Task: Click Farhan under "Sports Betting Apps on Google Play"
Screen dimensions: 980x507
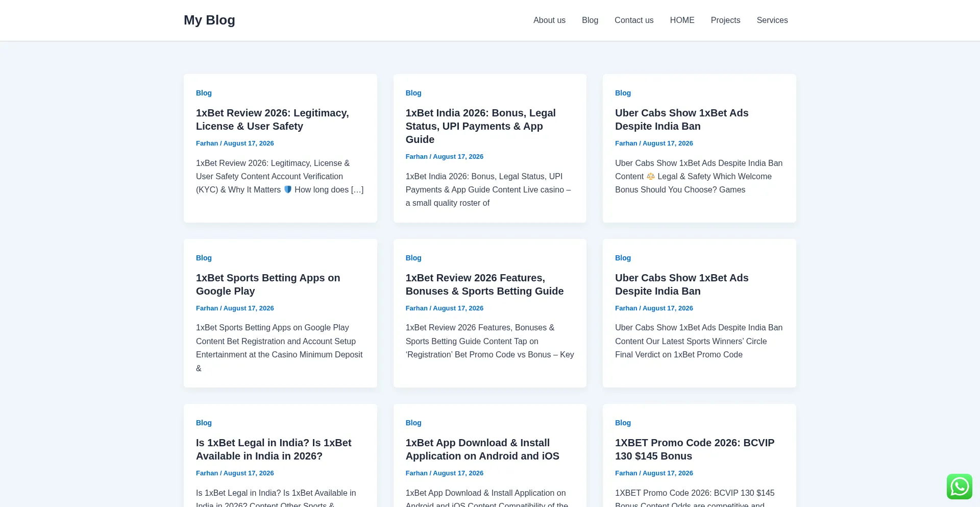Action: [x=207, y=308]
